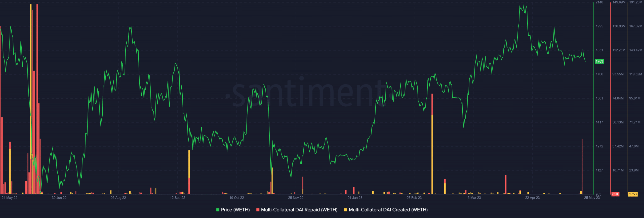644x218 pixels.
Task: Click the 06 Aug 22 date label
Action: point(118,198)
